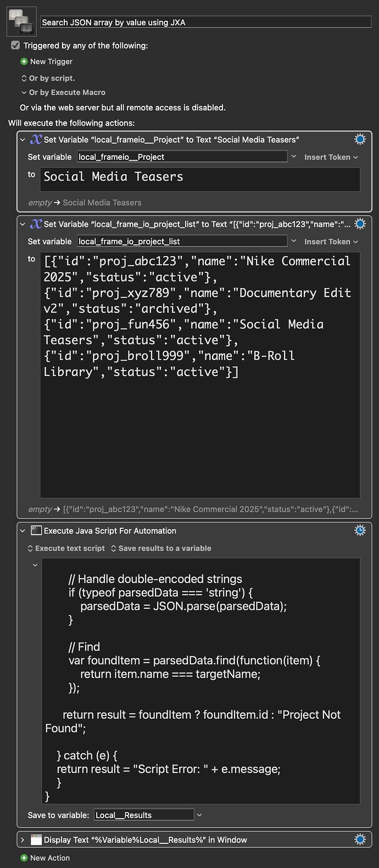Open gear menu for Display Text action

pyautogui.click(x=360, y=839)
